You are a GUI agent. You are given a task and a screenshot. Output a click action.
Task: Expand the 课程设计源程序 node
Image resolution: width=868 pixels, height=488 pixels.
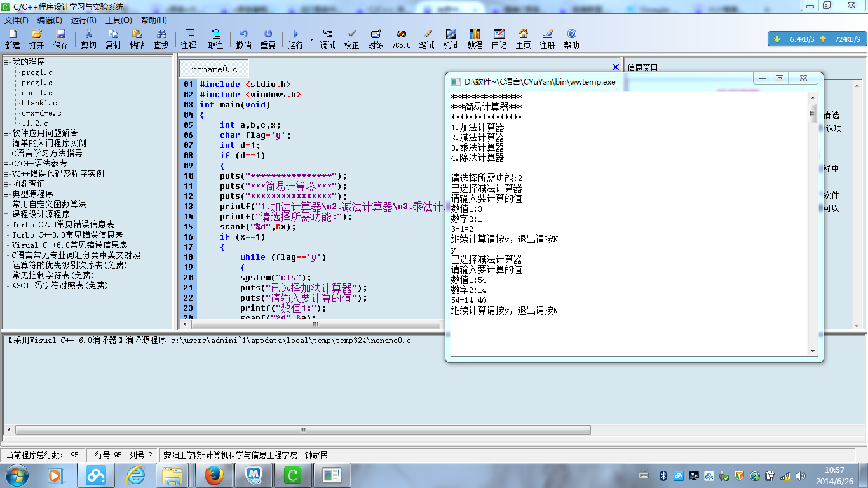(x=6, y=215)
